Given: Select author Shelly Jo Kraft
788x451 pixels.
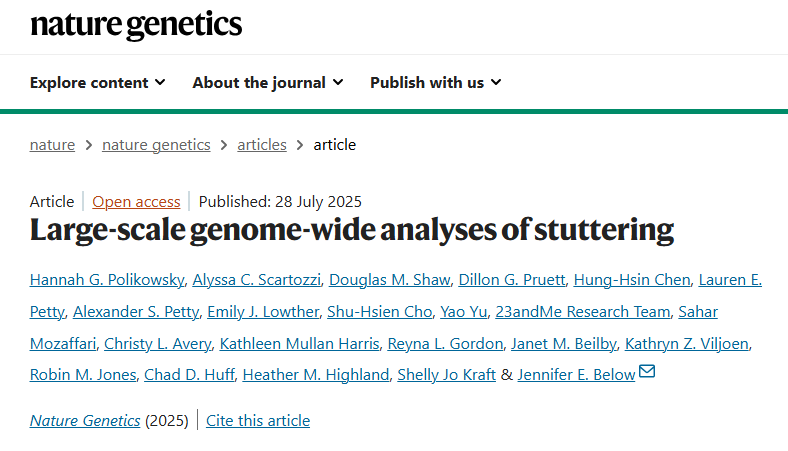Looking at the screenshot, I should tap(446, 375).
